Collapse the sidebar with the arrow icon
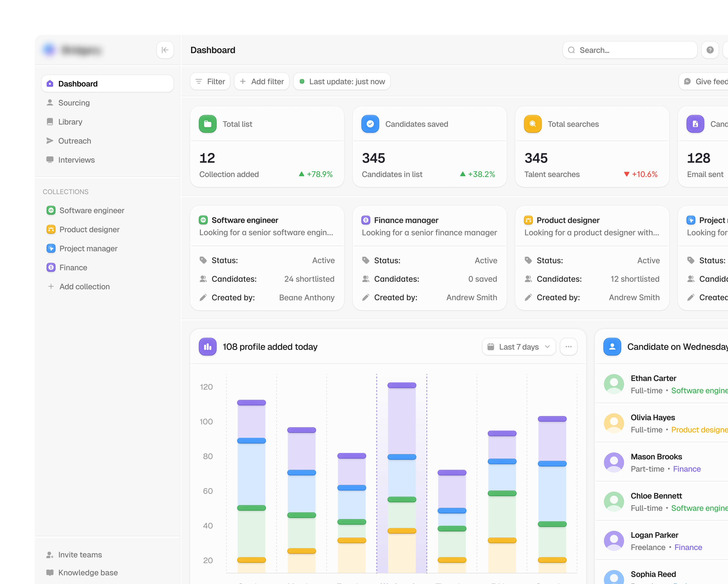This screenshot has height=584, width=728. (165, 50)
